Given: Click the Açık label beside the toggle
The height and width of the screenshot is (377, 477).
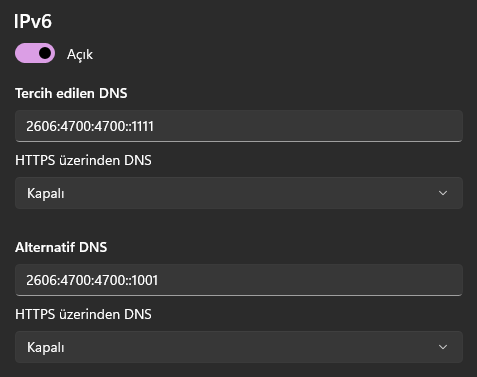Looking at the screenshot, I should click(x=80, y=54).
